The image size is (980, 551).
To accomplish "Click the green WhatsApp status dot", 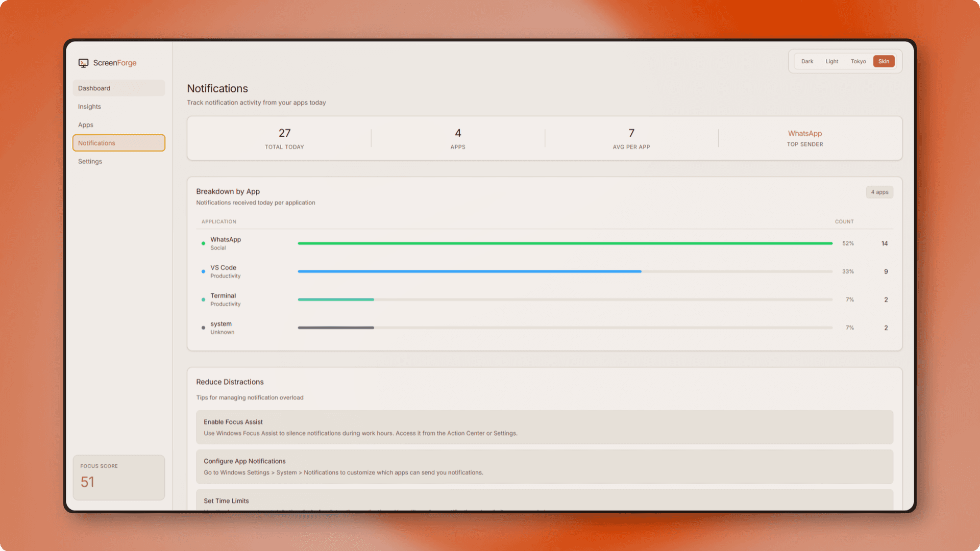I will [x=203, y=243].
